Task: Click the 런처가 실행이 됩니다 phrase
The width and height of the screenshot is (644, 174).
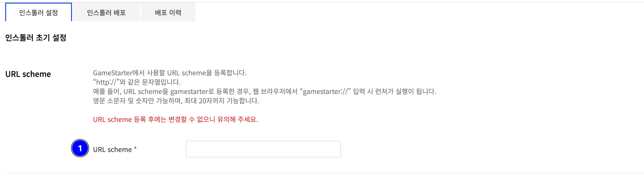Action: click(405, 92)
